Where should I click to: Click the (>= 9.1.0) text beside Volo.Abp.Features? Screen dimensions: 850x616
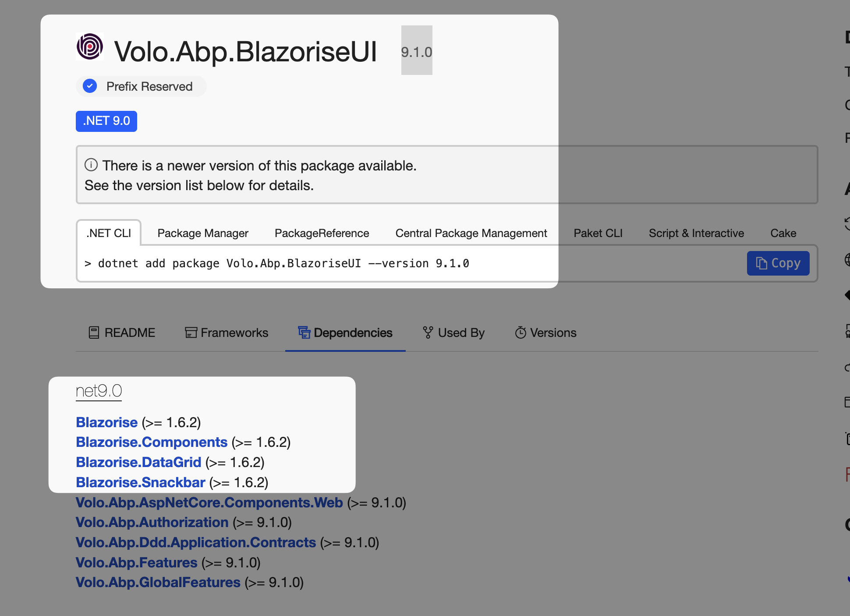point(231,563)
